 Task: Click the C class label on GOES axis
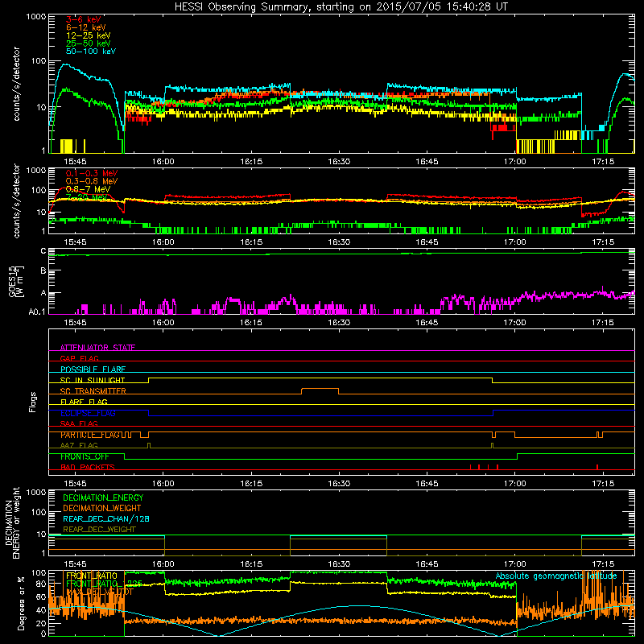click(43, 251)
